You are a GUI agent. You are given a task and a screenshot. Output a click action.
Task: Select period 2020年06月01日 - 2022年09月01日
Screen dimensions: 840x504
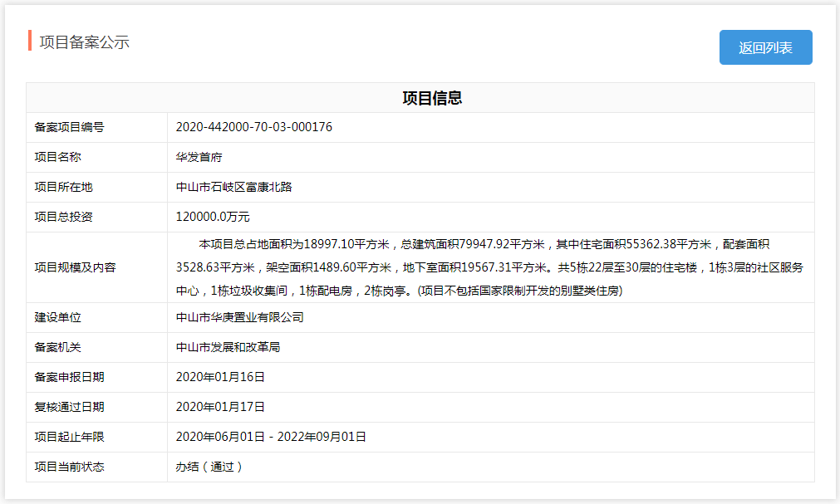tap(271, 437)
